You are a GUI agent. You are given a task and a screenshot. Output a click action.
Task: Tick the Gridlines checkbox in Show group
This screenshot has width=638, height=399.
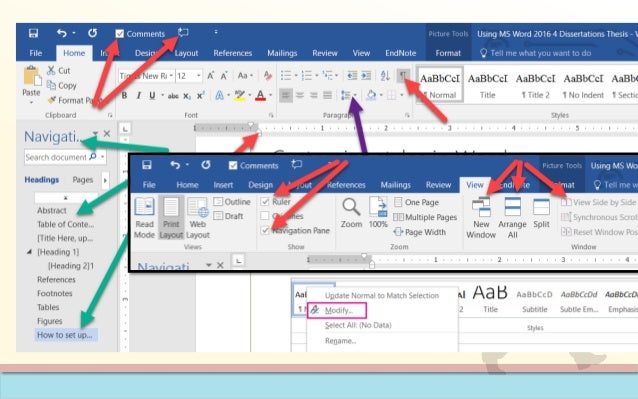[265, 216]
